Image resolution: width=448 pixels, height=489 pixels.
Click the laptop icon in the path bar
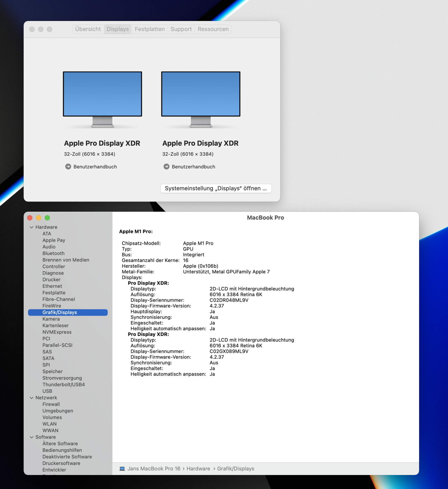pos(122,468)
